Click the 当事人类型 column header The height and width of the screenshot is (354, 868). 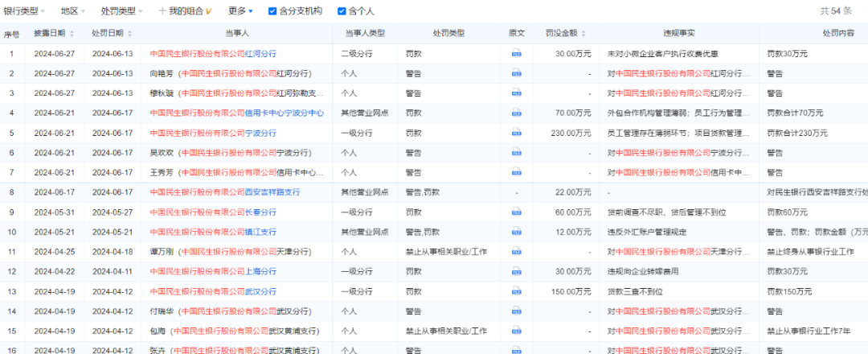[x=365, y=34]
